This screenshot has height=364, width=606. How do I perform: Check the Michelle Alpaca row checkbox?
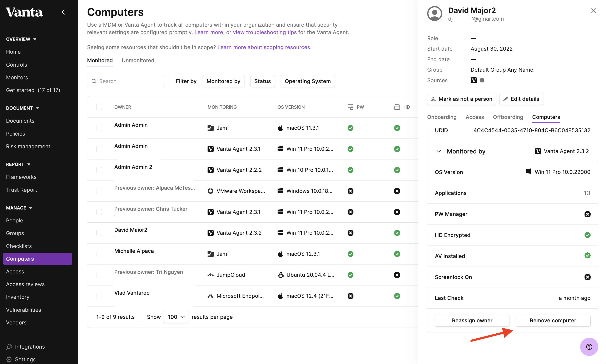pyautogui.click(x=99, y=254)
